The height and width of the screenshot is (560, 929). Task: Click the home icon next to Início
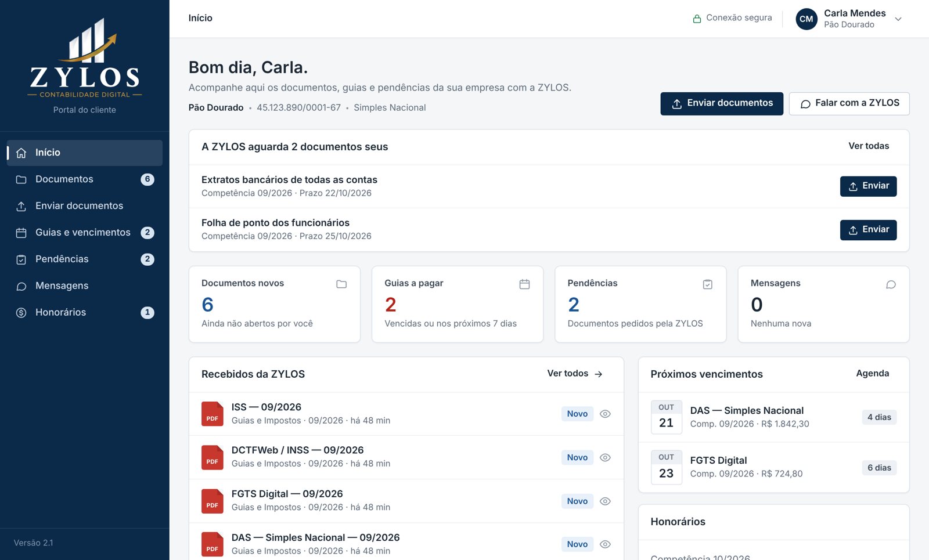click(x=21, y=153)
